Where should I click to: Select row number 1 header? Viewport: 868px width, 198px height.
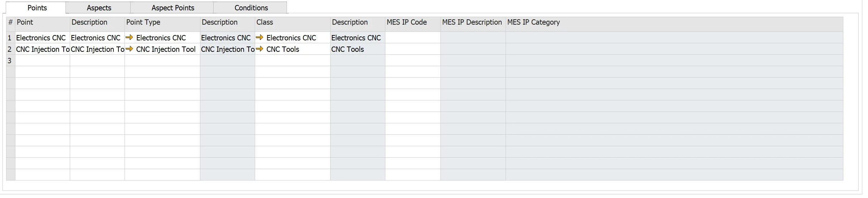tap(10, 38)
